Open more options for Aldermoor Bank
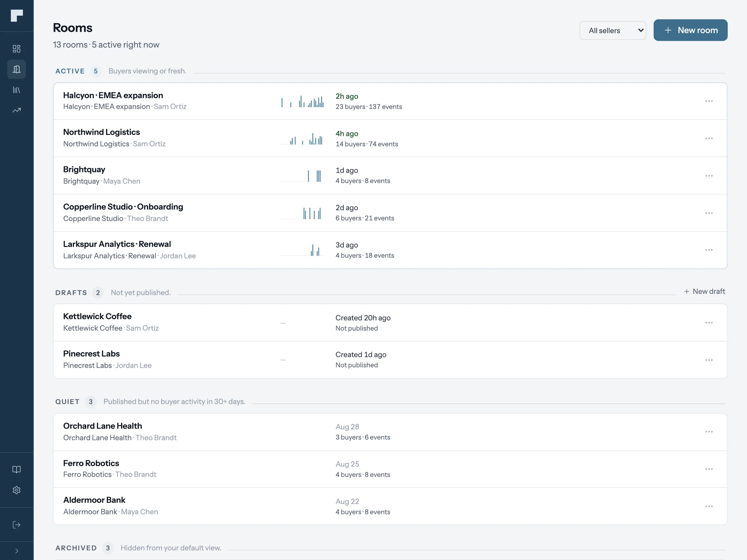 tap(709, 506)
